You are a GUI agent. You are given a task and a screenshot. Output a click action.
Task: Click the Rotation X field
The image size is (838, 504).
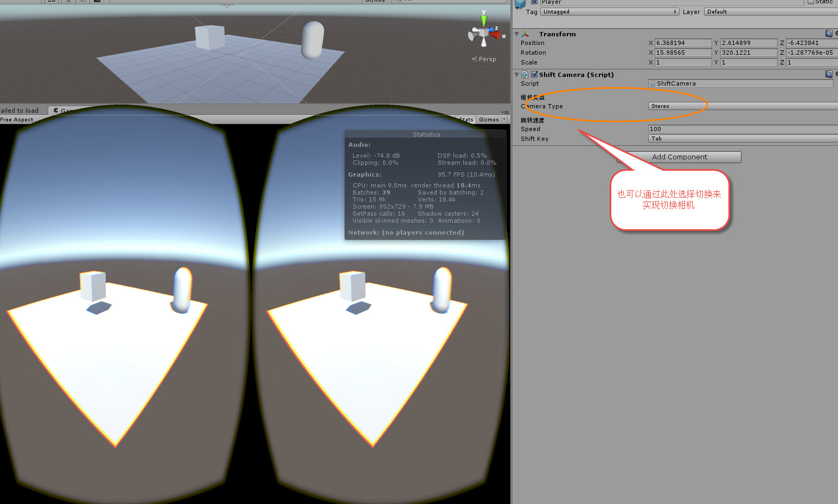pyautogui.click(x=683, y=53)
